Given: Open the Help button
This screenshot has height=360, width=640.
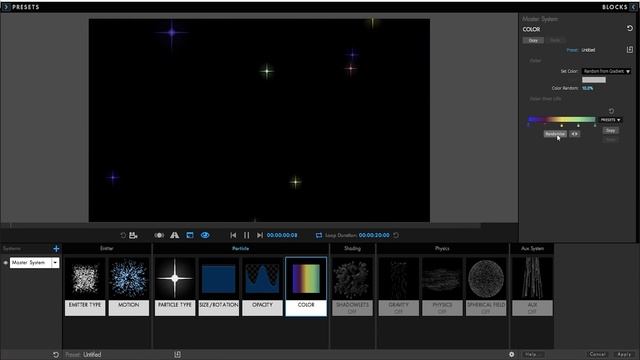Looking at the screenshot, I should (533, 354).
